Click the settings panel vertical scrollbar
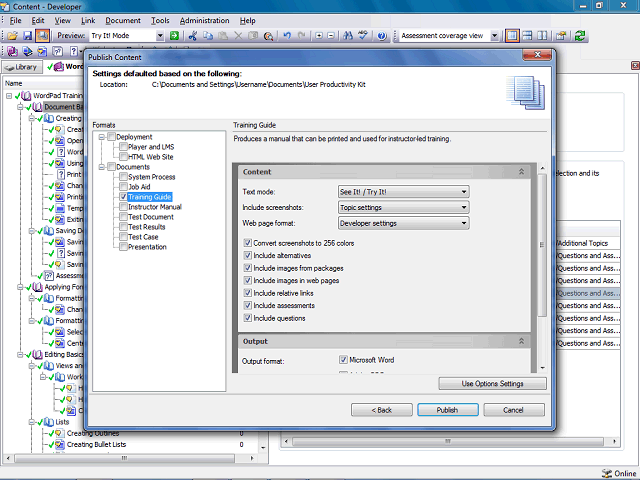640x480 pixels. [542, 245]
